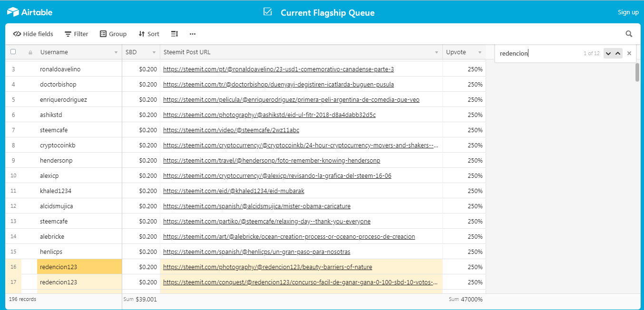
Task: Open the Upvote column dropdown
Action: tap(479, 52)
